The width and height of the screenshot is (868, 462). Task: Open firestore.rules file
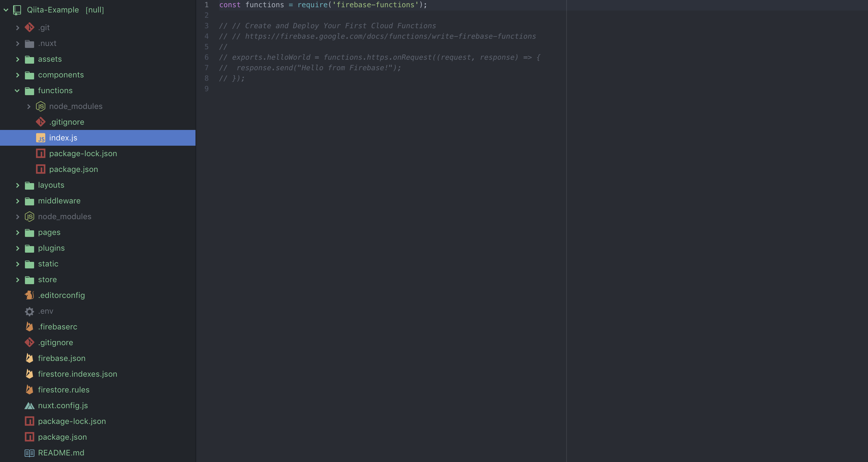click(64, 390)
